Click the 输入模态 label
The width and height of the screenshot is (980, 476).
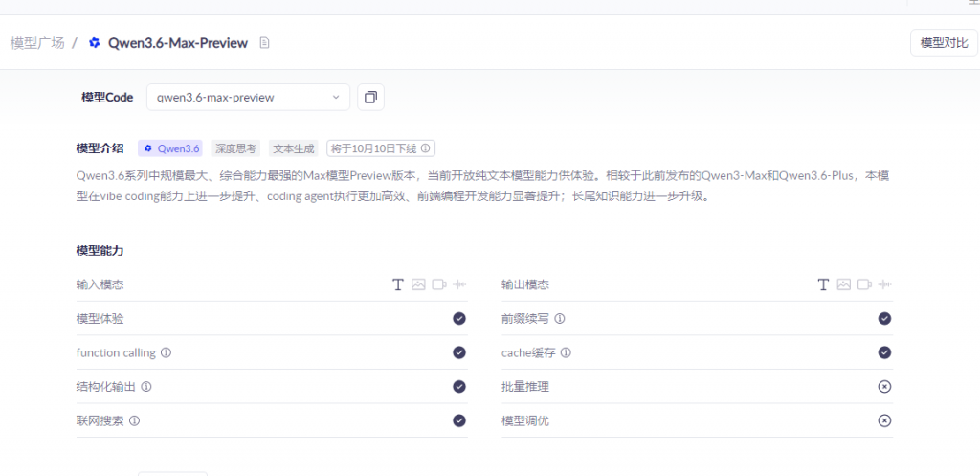pyautogui.click(x=100, y=284)
